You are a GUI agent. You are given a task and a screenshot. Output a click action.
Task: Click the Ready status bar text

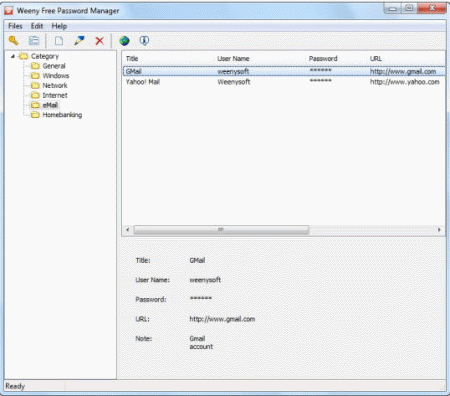(x=15, y=386)
